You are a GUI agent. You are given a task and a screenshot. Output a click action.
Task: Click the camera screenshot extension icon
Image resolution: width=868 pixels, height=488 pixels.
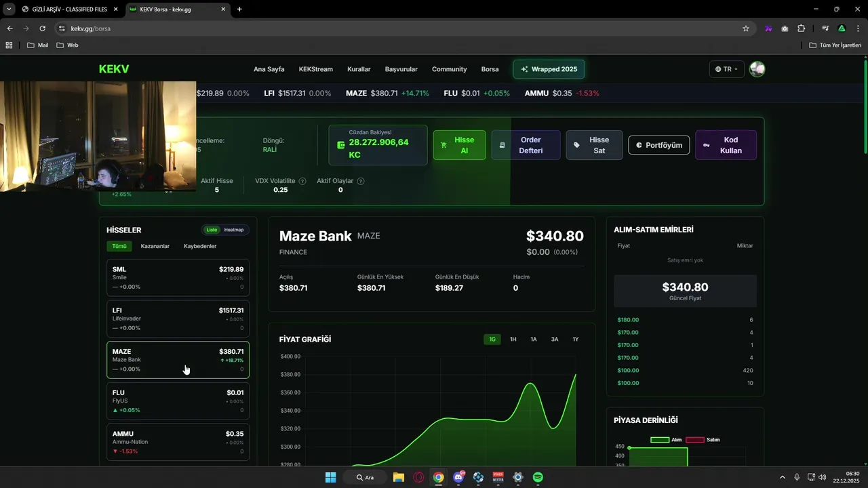point(785,28)
